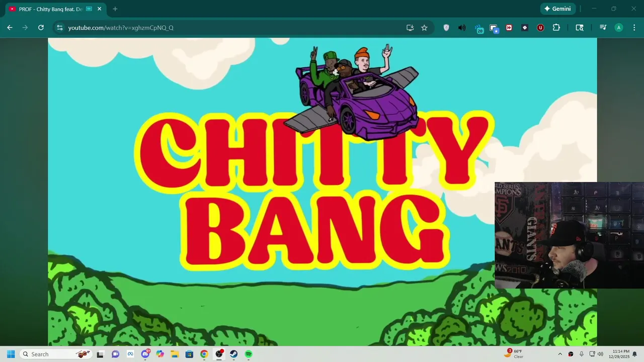Open the Extensions puzzle menu
This screenshot has width=644, height=362.
556,28
